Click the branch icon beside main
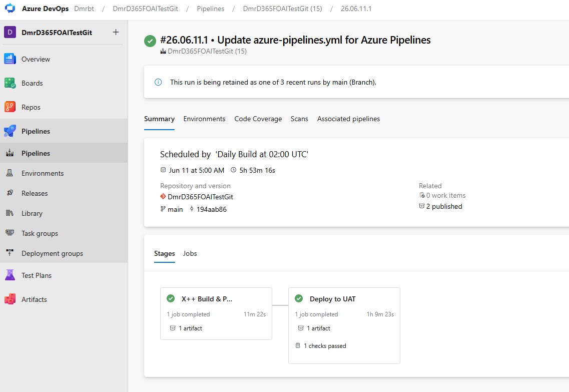569x392 pixels. point(163,209)
